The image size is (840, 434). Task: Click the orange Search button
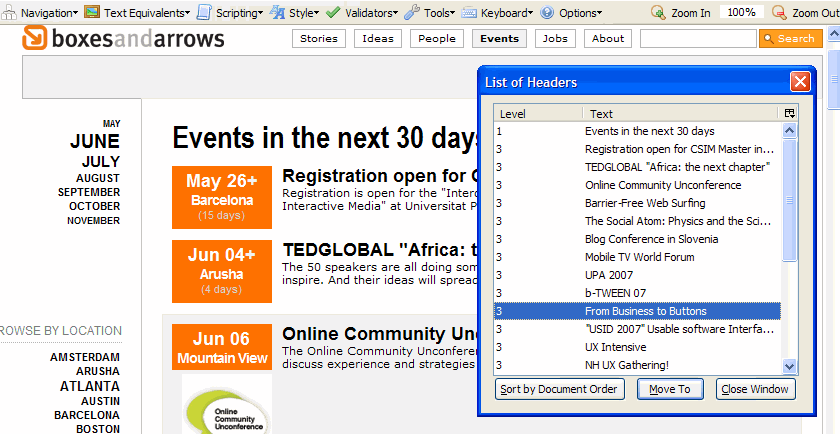[791, 39]
